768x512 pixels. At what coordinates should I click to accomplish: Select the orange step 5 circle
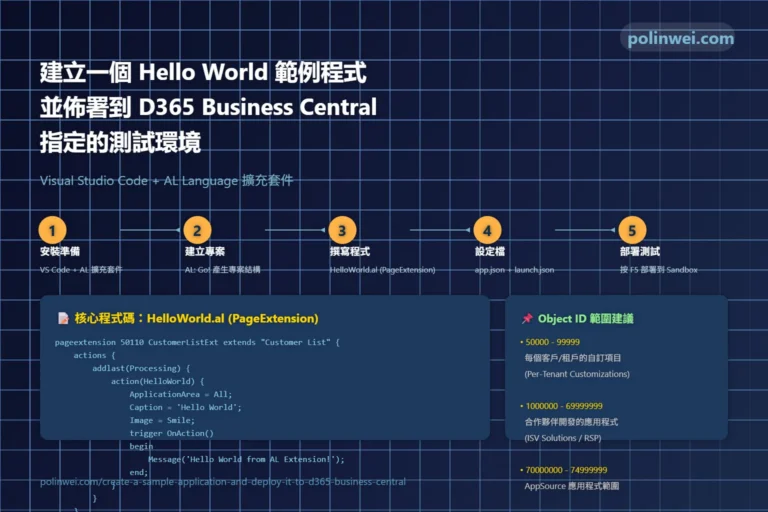point(632,230)
